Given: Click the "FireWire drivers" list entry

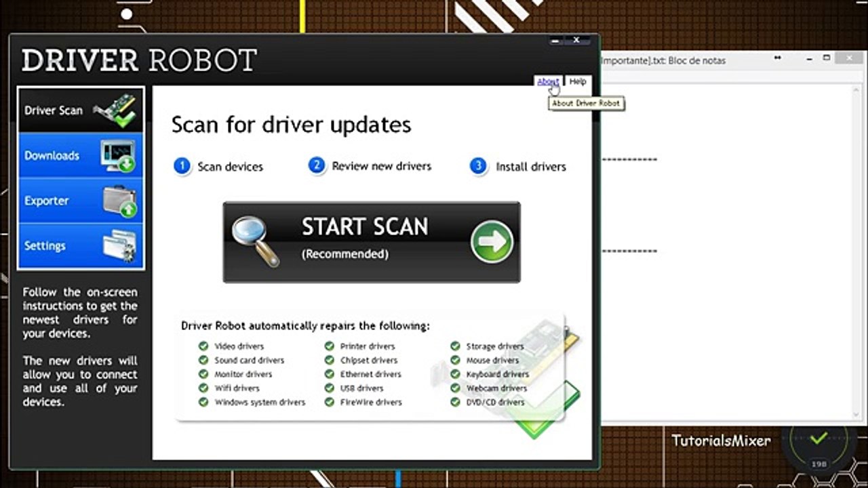Looking at the screenshot, I should 371,403.
